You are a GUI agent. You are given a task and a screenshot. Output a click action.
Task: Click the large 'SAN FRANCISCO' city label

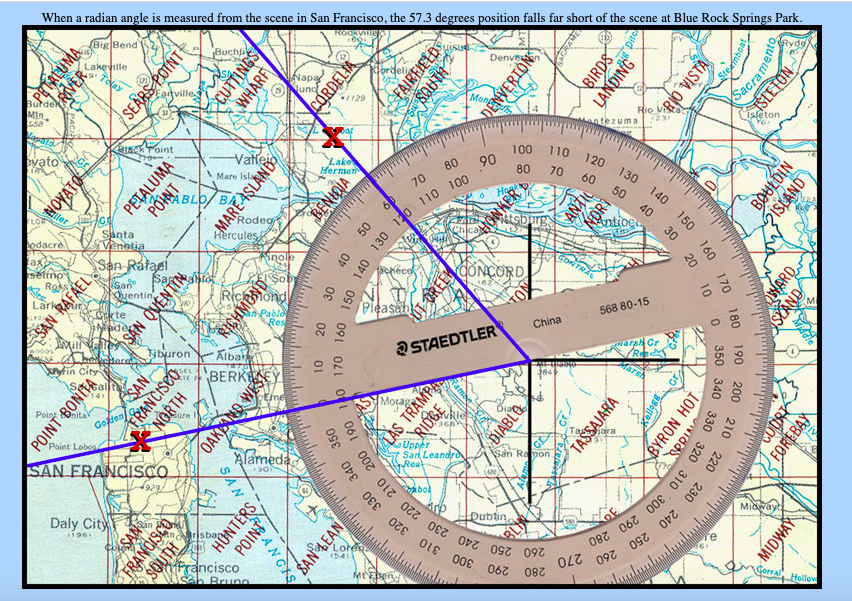pyautogui.click(x=98, y=471)
